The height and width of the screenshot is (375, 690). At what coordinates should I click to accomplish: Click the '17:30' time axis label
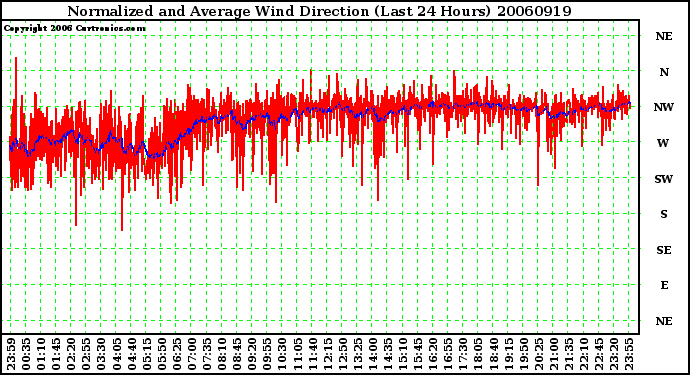pyautogui.click(x=463, y=354)
